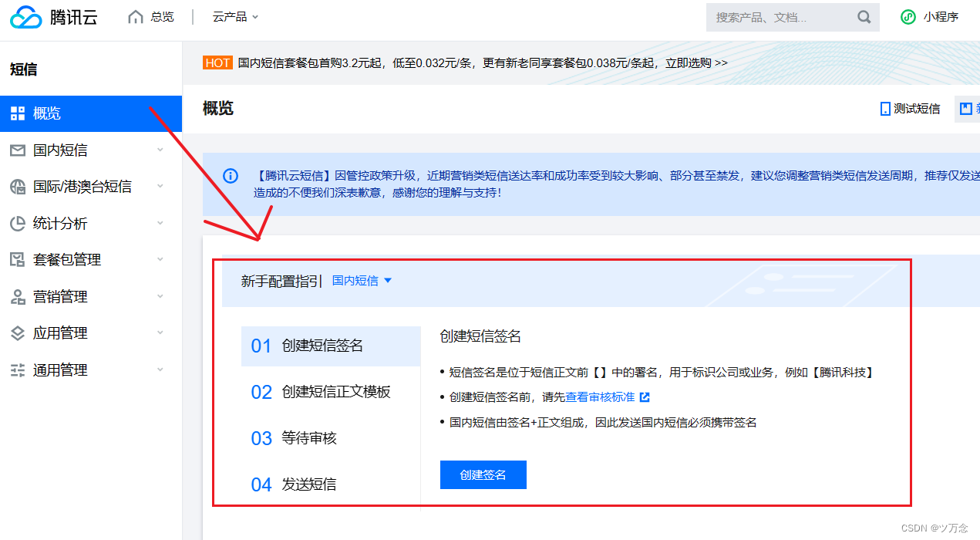Click the 统计分析 pie chart icon
The height and width of the screenshot is (540, 980).
click(18, 224)
